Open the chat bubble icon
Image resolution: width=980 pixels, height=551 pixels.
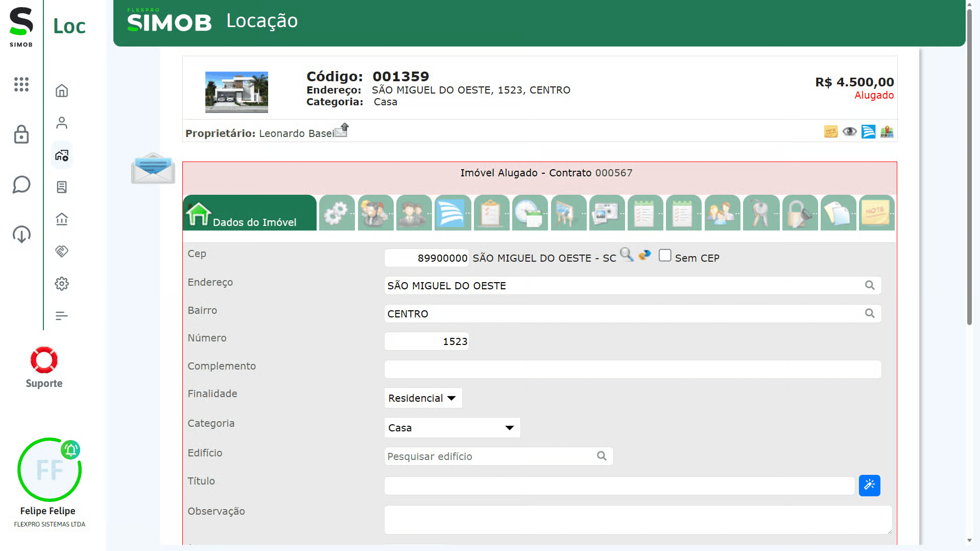pyautogui.click(x=21, y=185)
